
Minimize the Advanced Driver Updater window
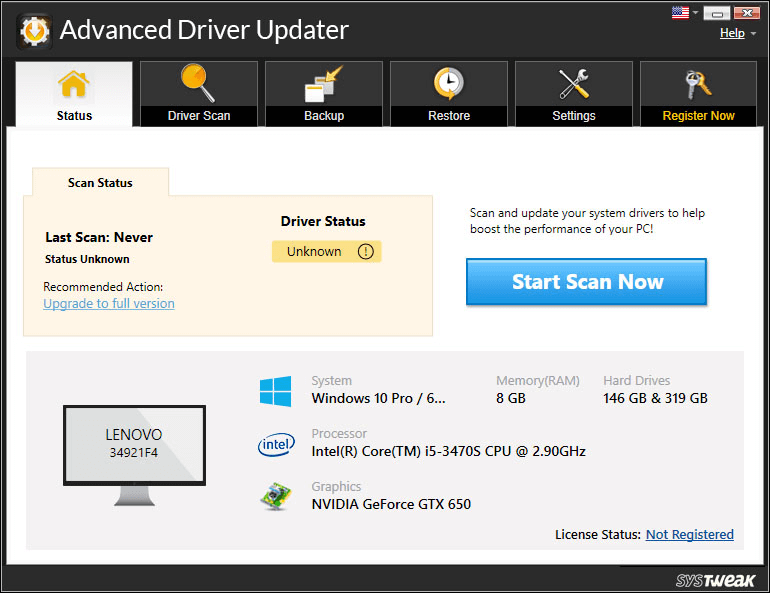click(x=716, y=13)
